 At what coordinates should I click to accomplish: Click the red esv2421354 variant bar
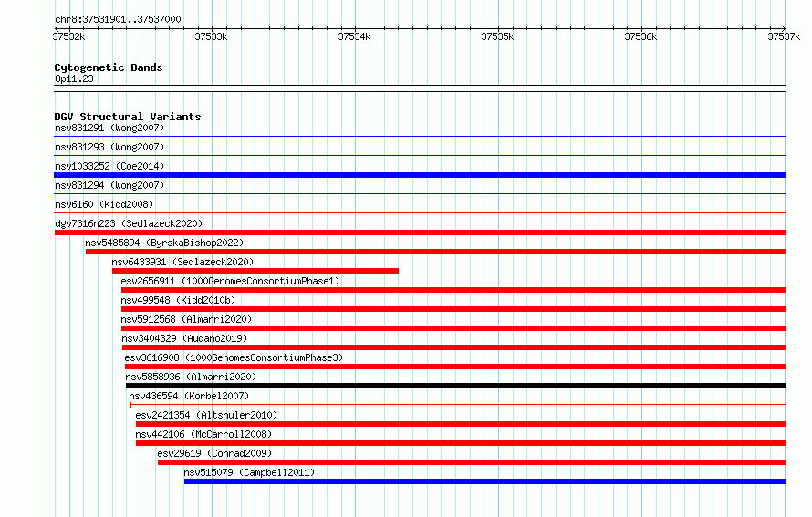point(461,424)
